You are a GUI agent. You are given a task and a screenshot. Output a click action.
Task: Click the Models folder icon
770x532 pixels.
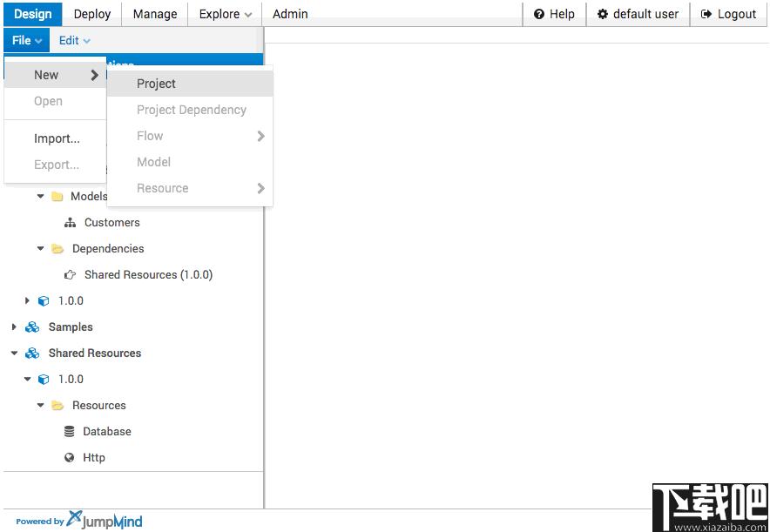(57, 196)
